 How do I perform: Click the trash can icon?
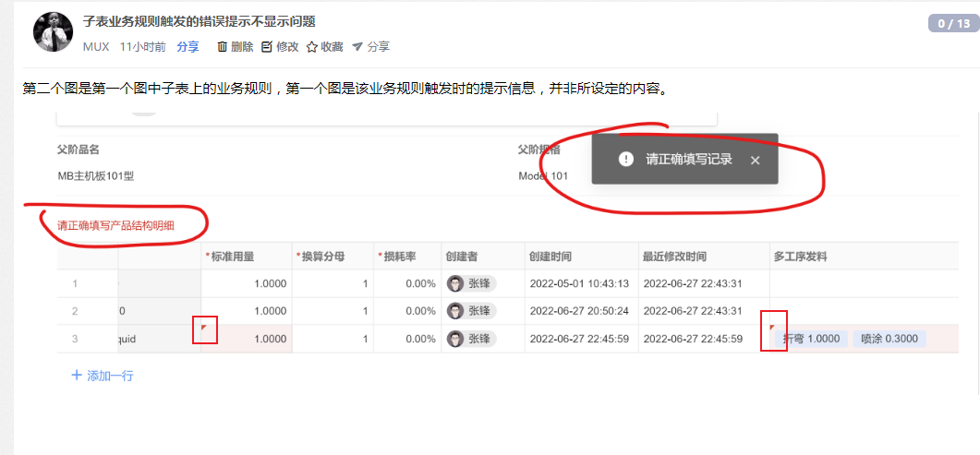click(x=222, y=47)
